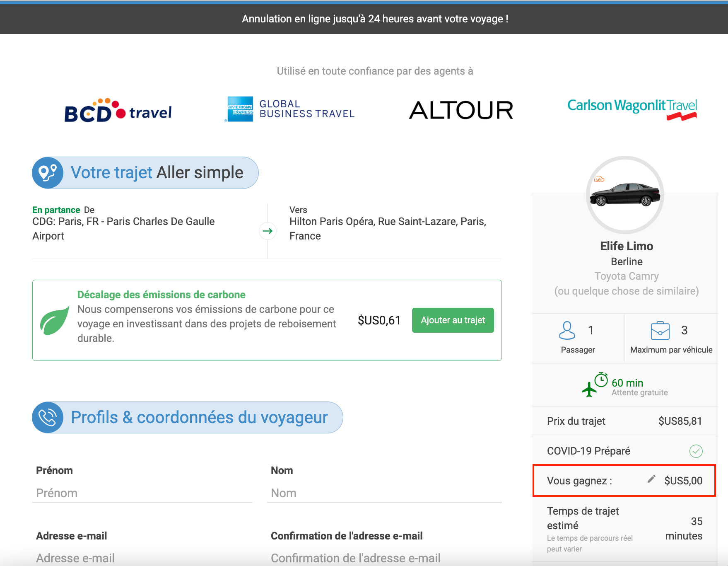728x566 pixels.
Task: Click the luggage briefcase icon
Action: (x=660, y=330)
